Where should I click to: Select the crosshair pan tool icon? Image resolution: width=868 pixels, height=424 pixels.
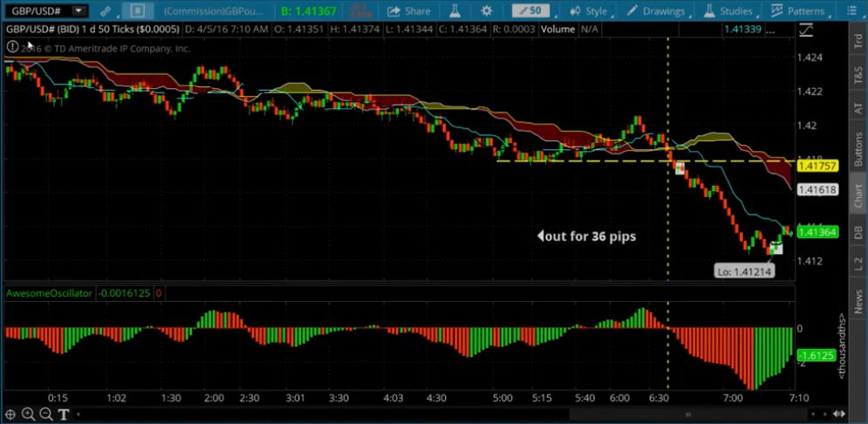[x=10, y=414]
